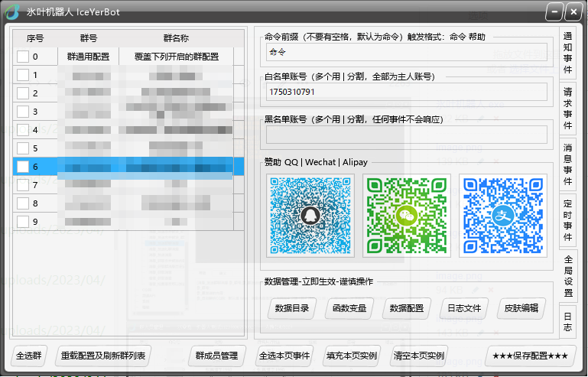This screenshot has width=588, height=377.
Task: Click the 全选群 button
Action: (29, 356)
